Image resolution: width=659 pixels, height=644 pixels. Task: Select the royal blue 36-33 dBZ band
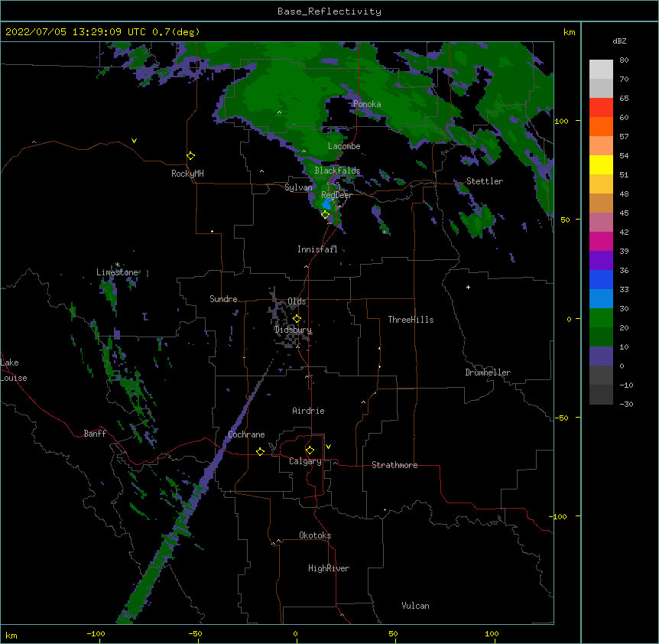point(601,279)
